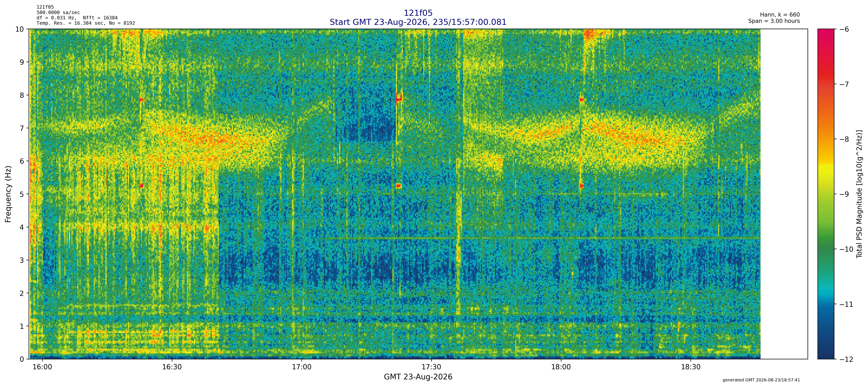Select the colorbar "−9" tick label

pyautogui.click(x=844, y=194)
